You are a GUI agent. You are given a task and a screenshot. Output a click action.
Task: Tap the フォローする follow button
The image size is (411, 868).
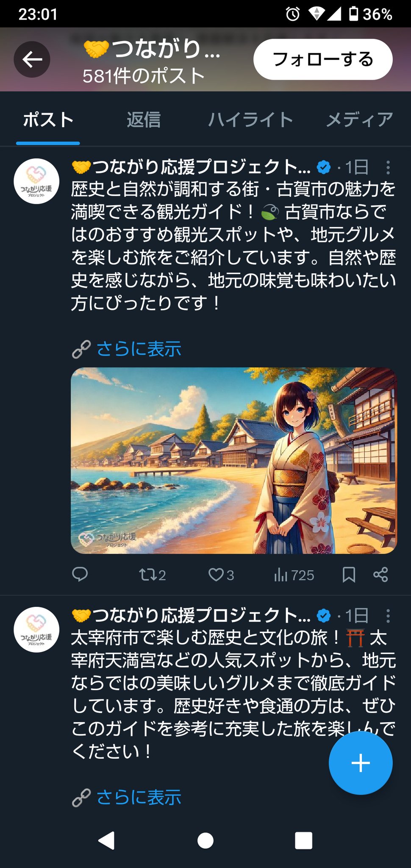pyautogui.click(x=323, y=59)
